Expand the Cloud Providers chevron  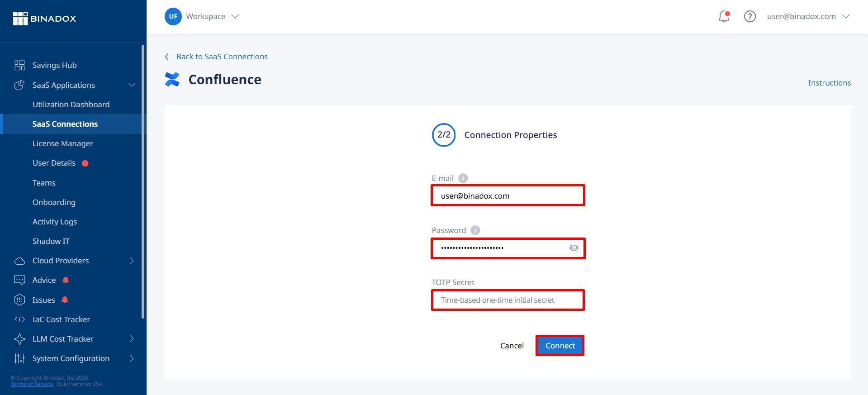[132, 261]
